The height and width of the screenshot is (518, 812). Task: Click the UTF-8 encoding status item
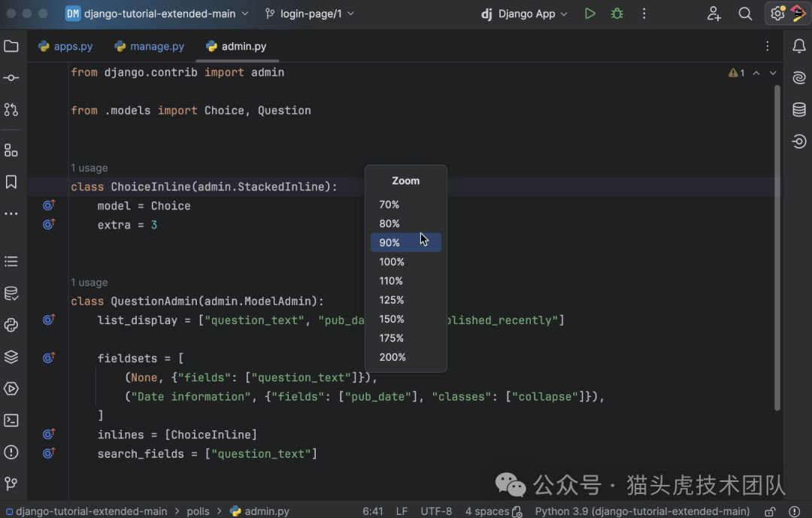tap(436, 511)
